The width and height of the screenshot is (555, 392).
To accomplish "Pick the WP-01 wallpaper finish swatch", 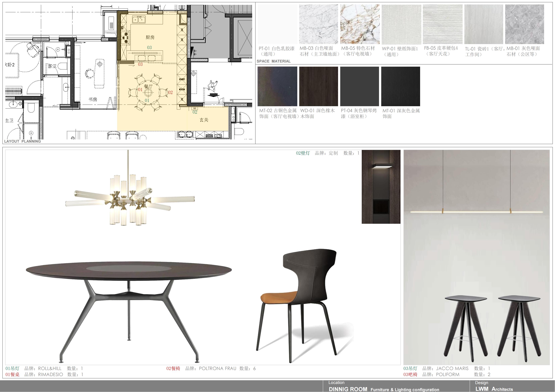I will tap(401, 24).
